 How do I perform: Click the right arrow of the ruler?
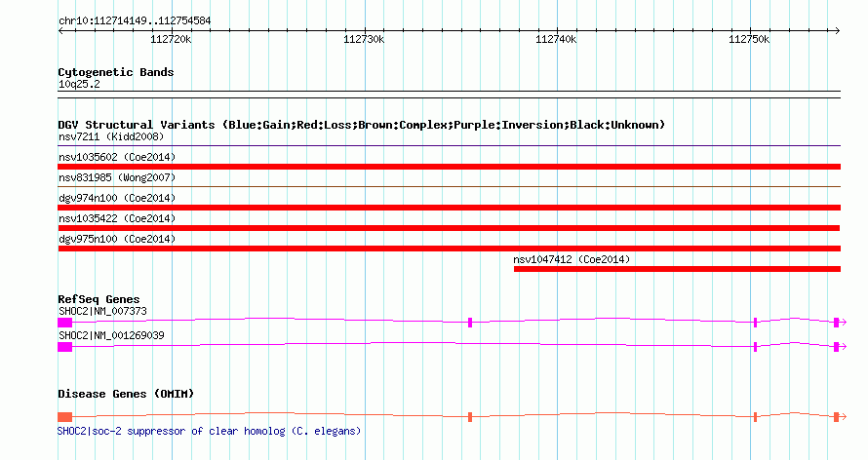pos(837,31)
